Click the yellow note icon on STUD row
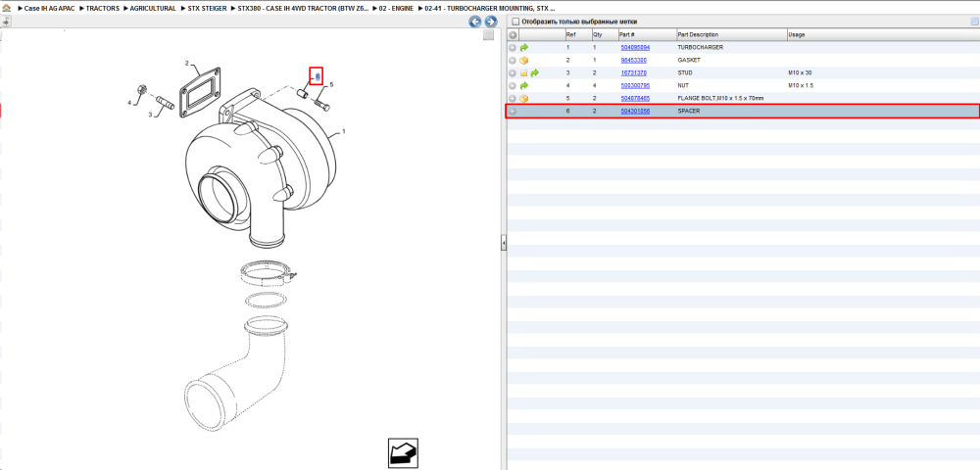The width and height of the screenshot is (980, 470). click(x=524, y=73)
